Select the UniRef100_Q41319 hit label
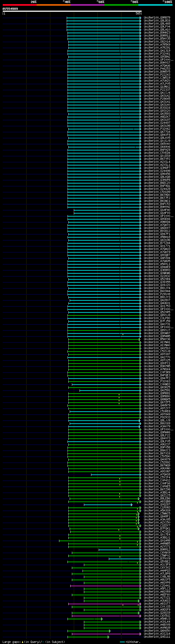Image resolution: width=175 pixels, height=644 pixels. coord(157,51)
